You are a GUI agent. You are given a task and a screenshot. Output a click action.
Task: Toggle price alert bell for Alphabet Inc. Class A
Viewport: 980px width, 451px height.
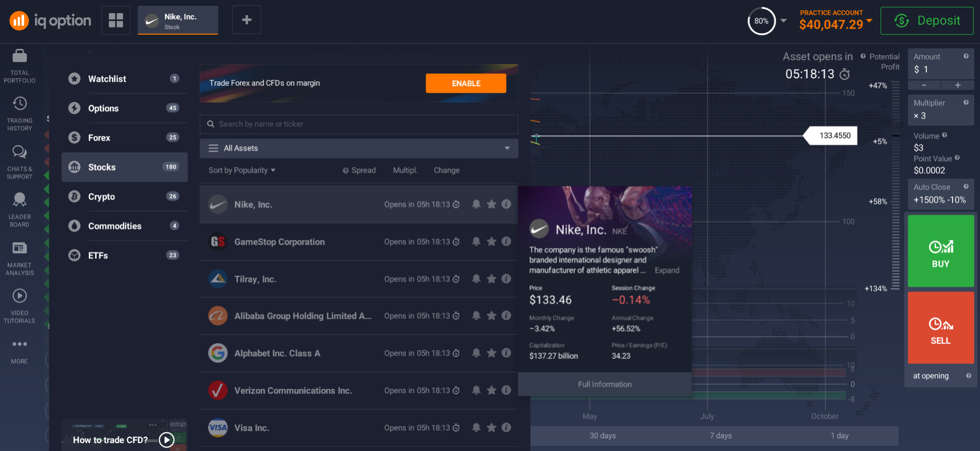tap(476, 353)
